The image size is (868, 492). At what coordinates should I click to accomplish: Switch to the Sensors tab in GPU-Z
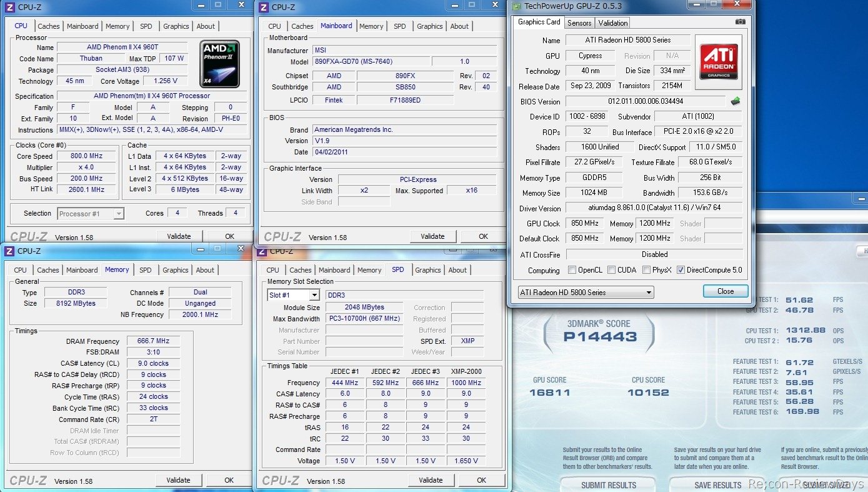pyautogui.click(x=579, y=23)
